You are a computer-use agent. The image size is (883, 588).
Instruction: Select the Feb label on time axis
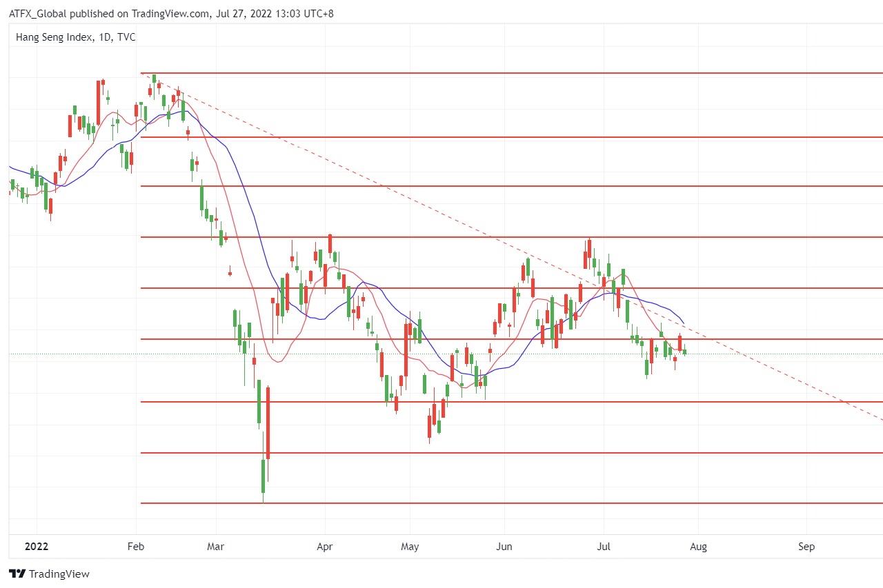(x=136, y=547)
